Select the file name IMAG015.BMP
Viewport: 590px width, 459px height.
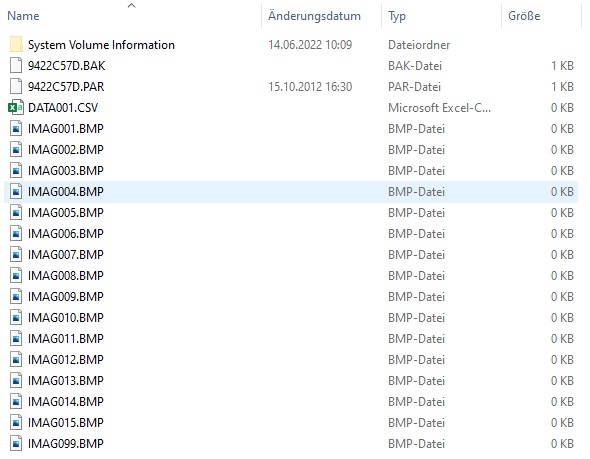click(x=66, y=423)
